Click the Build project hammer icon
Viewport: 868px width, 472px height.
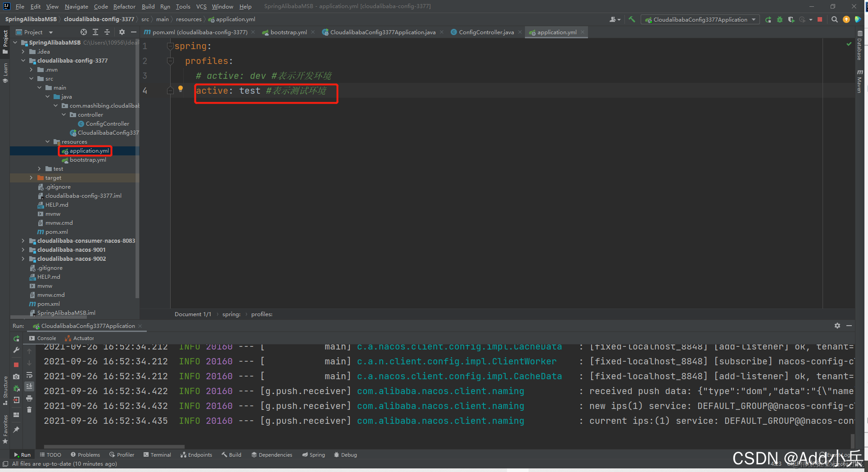coord(632,19)
